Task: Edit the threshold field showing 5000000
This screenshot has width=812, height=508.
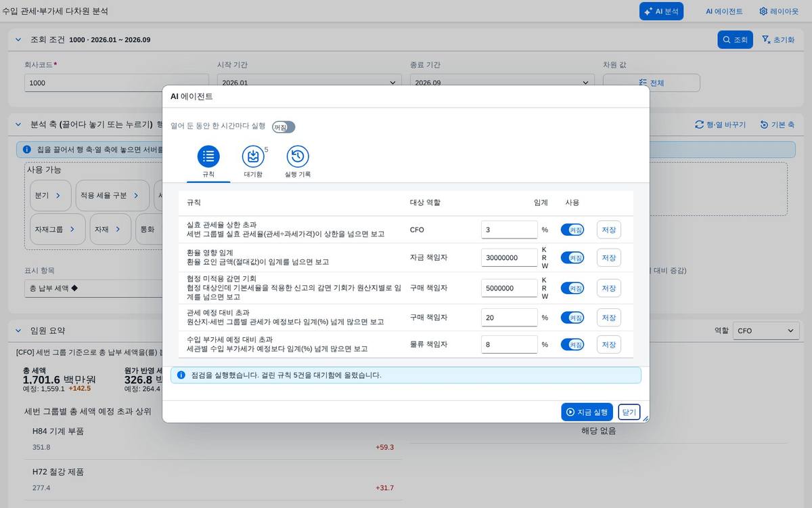Action: coord(510,288)
